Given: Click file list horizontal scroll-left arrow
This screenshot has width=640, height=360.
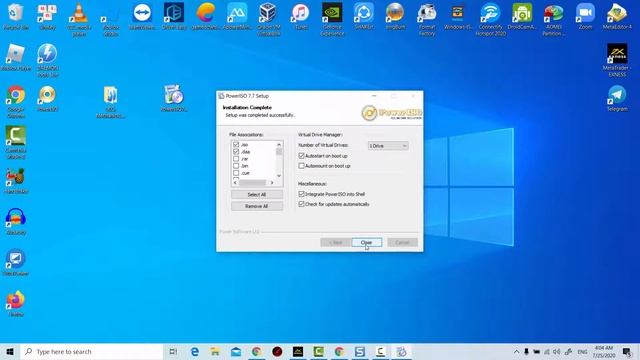Looking at the screenshot, I should [235, 182].
